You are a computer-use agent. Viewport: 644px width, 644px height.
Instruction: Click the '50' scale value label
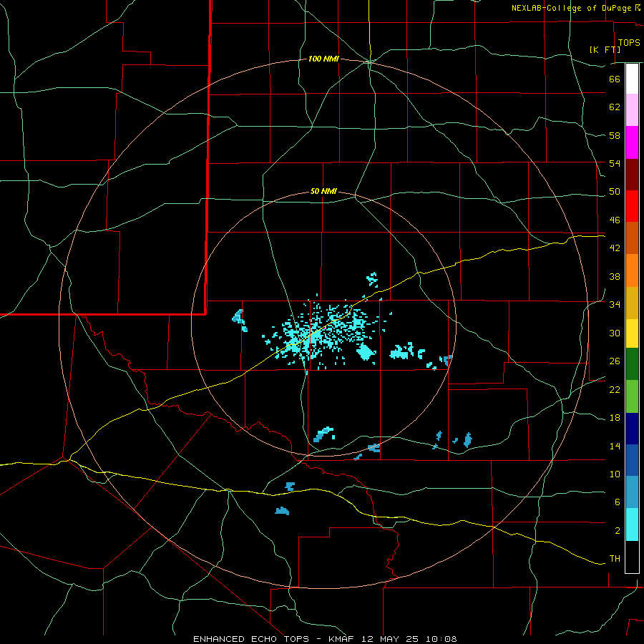click(615, 192)
